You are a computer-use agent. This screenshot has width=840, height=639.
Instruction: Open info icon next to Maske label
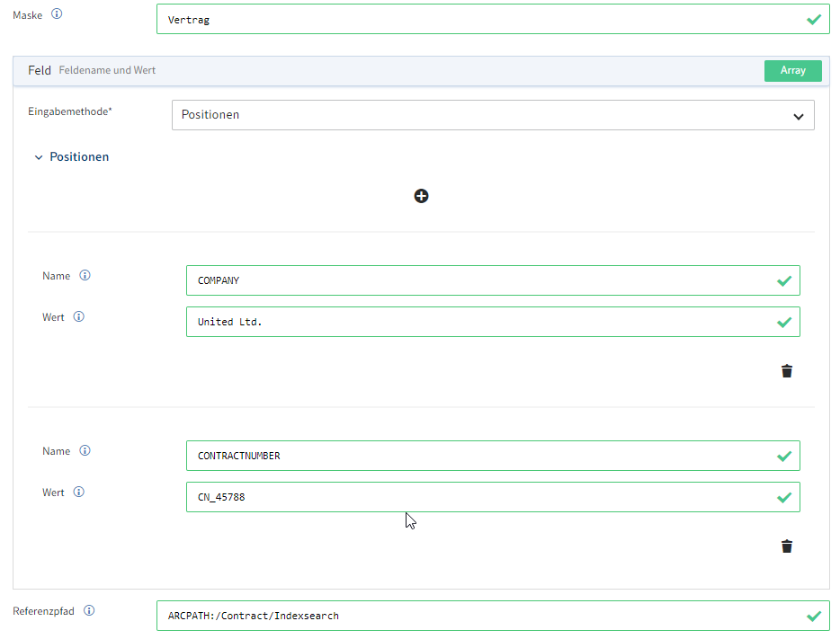(58, 15)
